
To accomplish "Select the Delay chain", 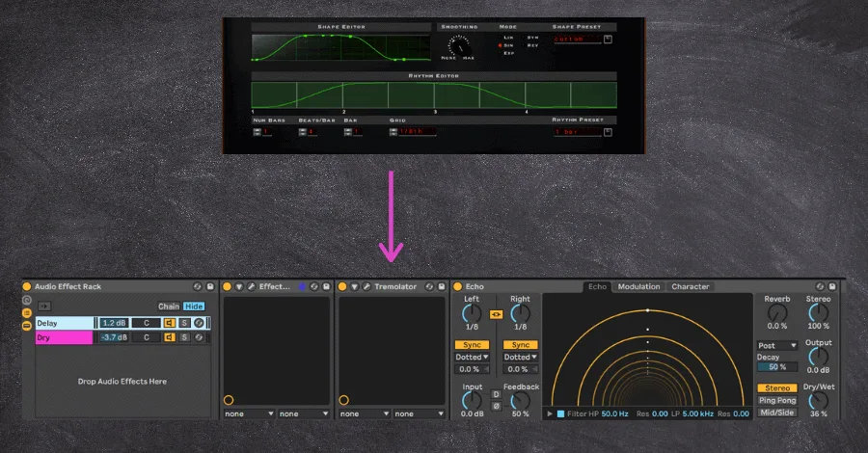I will [65, 323].
